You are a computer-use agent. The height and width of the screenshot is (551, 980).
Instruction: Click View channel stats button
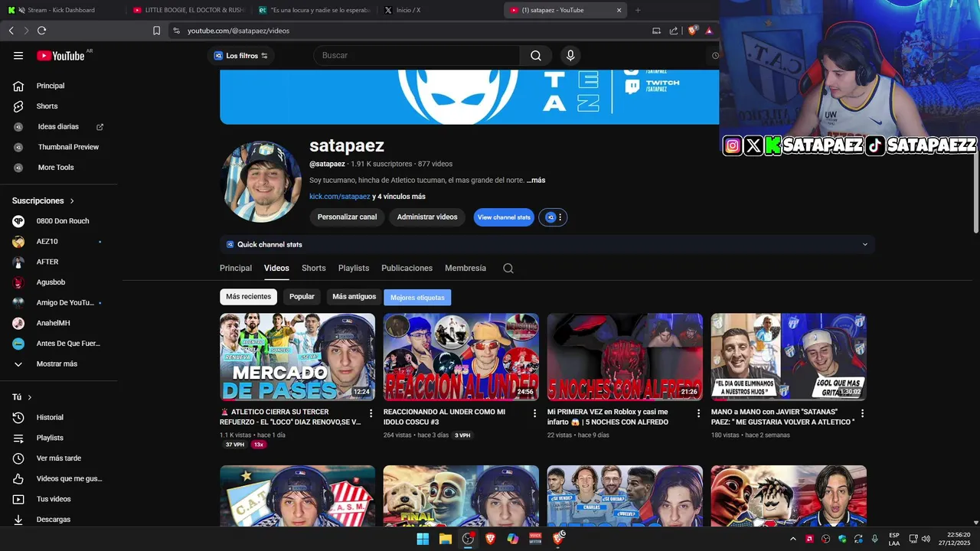(504, 217)
